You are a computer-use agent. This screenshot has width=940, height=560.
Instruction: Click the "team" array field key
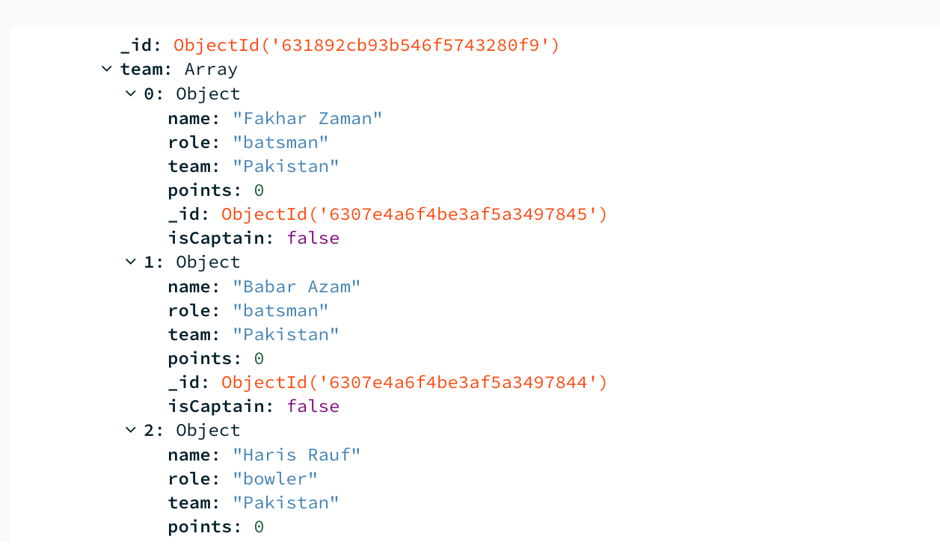(141, 70)
